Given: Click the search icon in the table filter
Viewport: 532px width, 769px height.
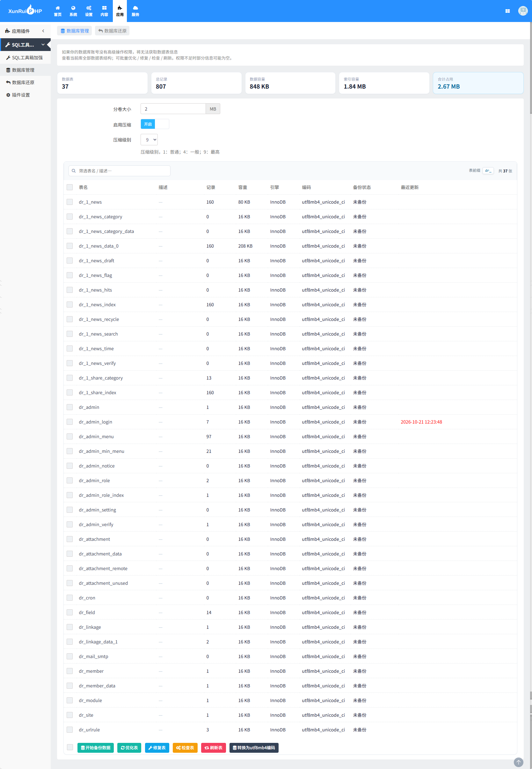Looking at the screenshot, I should click(x=74, y=170).
